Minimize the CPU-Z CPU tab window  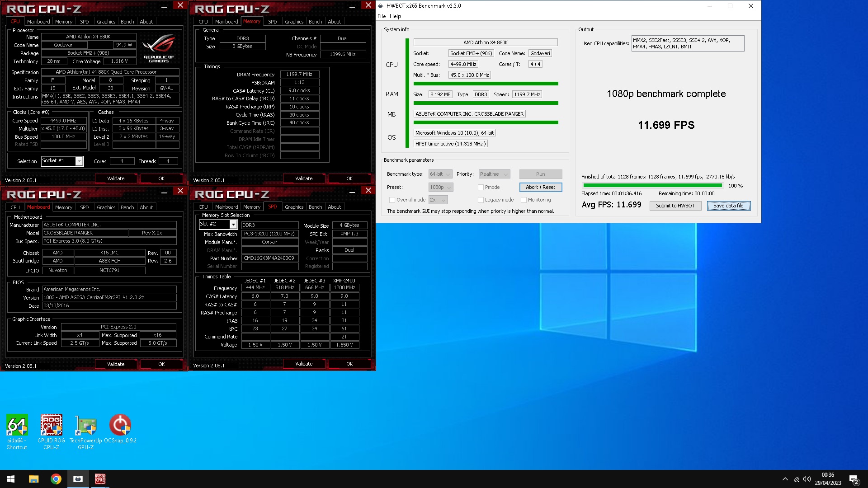164,6
